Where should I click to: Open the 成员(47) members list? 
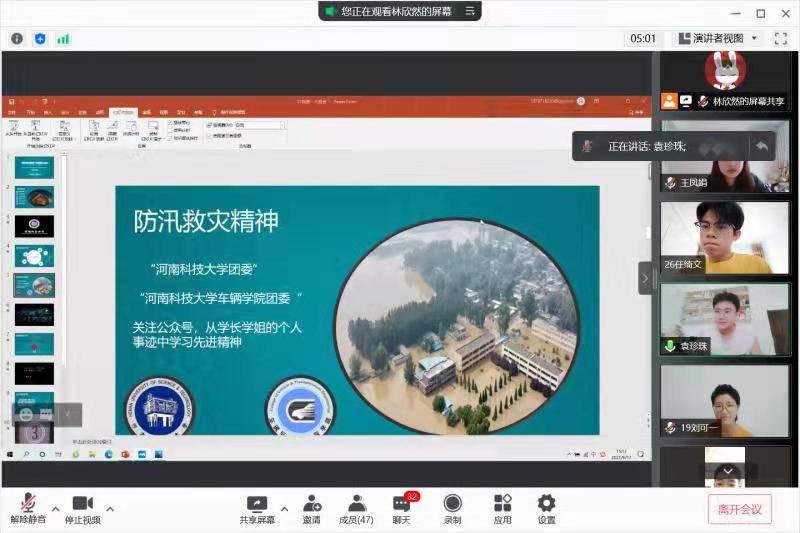click(356, 509)
